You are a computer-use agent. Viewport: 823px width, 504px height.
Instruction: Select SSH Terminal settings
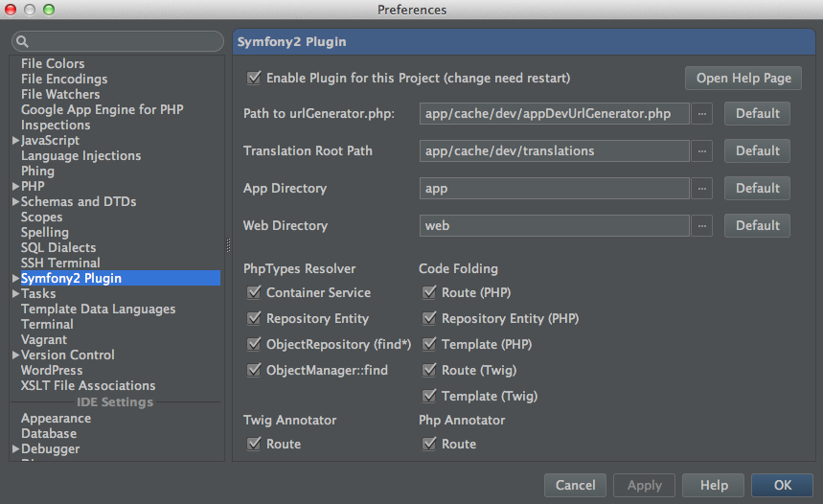click(60, 263)
